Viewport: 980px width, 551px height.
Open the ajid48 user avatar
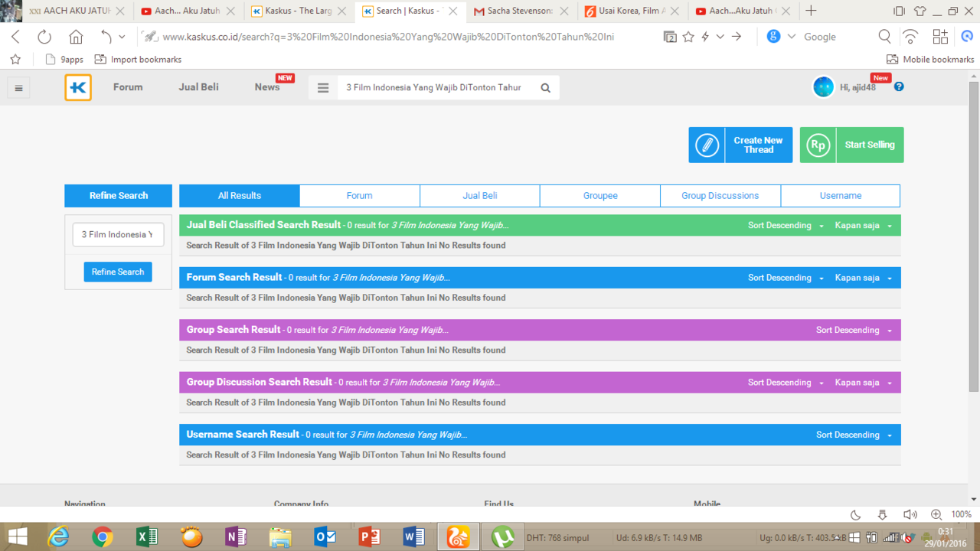point(823,87)
